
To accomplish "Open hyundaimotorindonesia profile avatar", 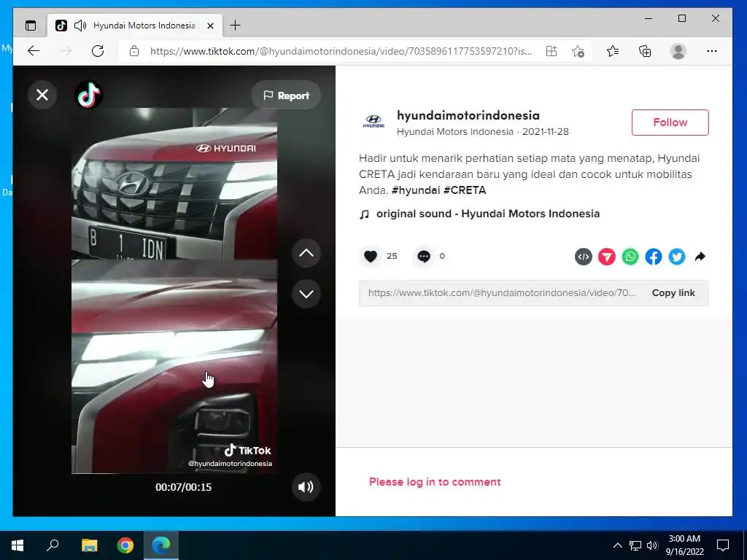I will (x=373, y=122).
